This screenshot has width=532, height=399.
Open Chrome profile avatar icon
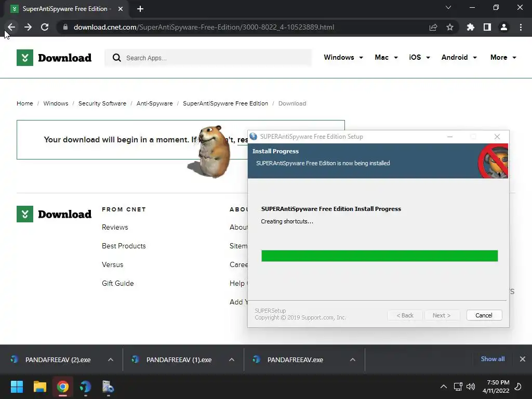tap(504, 27)
